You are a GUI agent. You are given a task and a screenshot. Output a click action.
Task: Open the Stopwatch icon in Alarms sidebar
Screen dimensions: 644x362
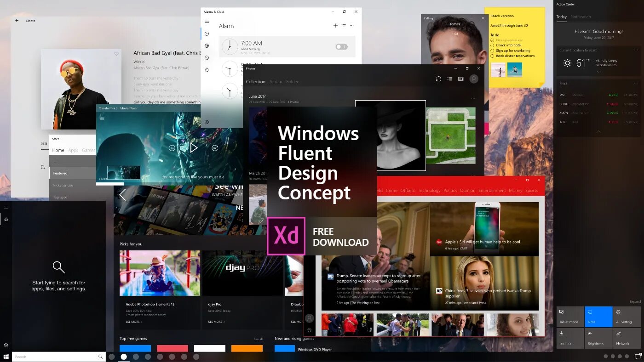point(207,70)
